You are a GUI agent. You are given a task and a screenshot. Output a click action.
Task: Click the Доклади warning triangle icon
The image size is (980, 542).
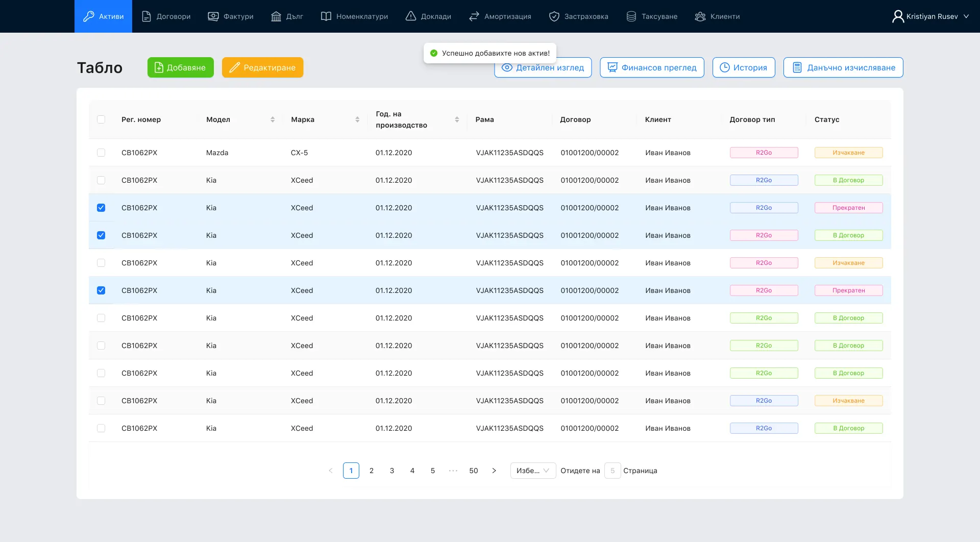point(410,16)
